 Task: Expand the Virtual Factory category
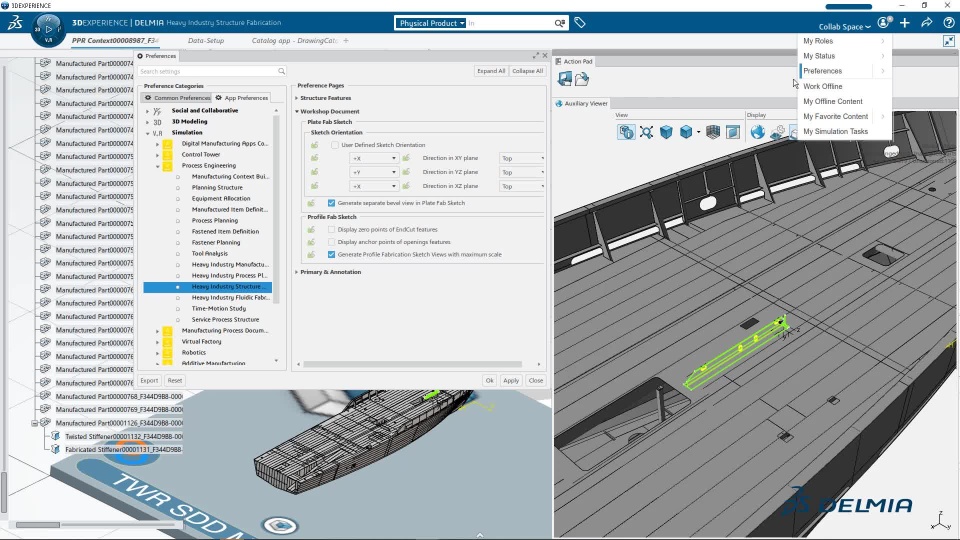tap(157, 342)
